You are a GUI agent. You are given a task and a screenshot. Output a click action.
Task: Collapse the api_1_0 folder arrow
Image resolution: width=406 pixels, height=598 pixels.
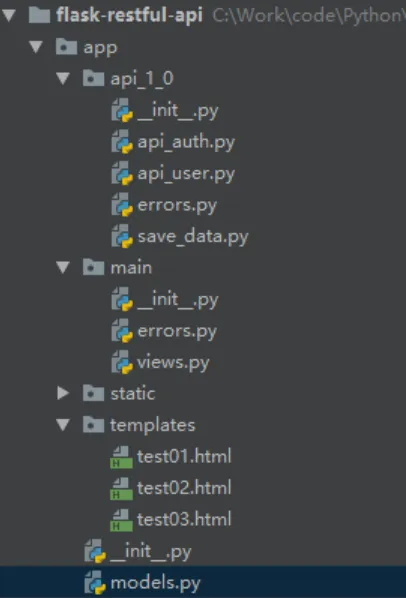click(x=63, y=79)
